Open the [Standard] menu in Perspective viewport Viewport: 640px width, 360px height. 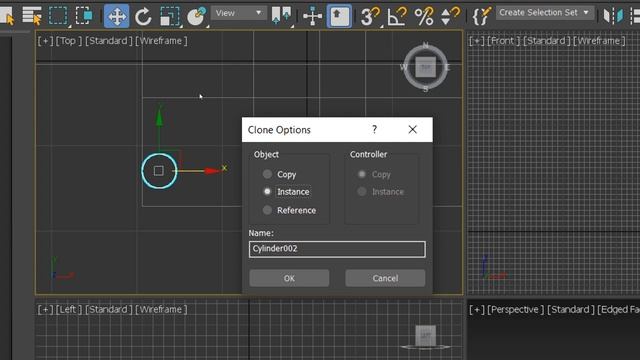tap(570, 309)
